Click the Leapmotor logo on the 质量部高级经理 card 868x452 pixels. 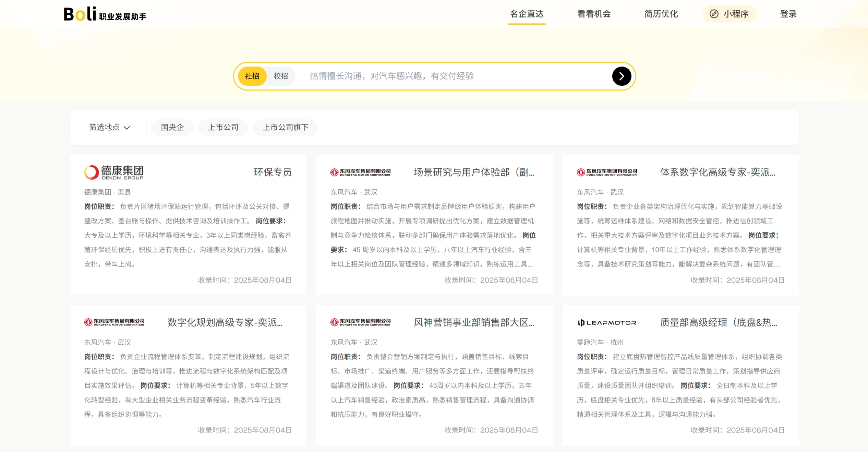(607, 323)
